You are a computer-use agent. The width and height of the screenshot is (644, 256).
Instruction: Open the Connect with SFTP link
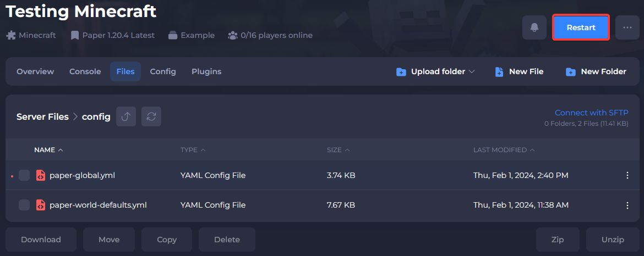(x=591, y=113)
